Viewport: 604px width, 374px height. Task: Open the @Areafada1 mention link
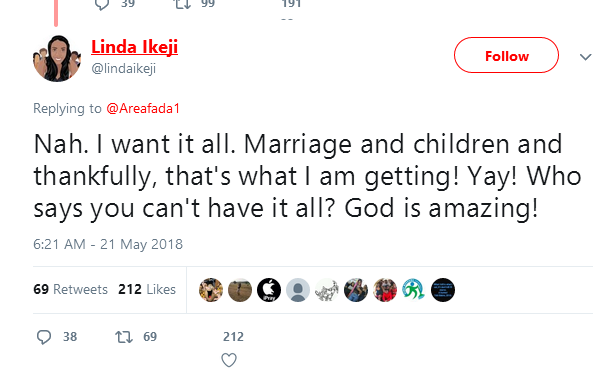click(143, 109)
